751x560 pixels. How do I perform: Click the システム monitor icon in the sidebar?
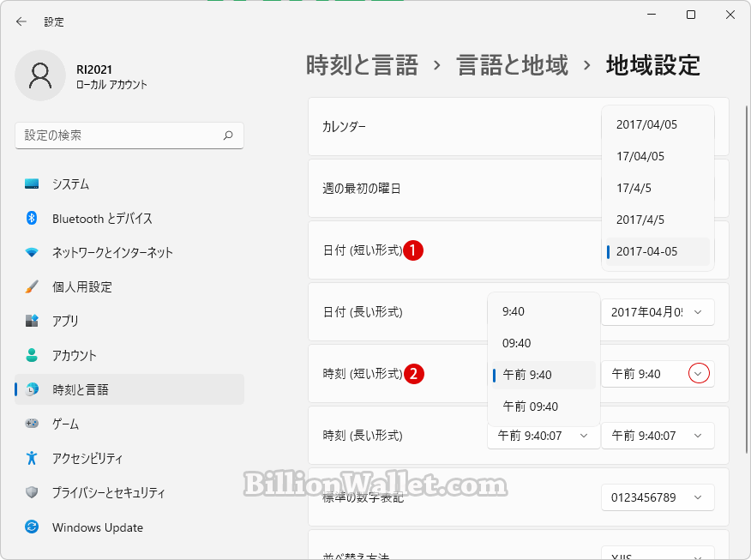(32, 184)
